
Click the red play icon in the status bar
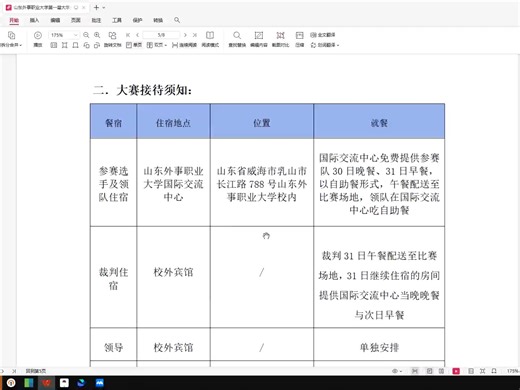click(x=456, y=371)
